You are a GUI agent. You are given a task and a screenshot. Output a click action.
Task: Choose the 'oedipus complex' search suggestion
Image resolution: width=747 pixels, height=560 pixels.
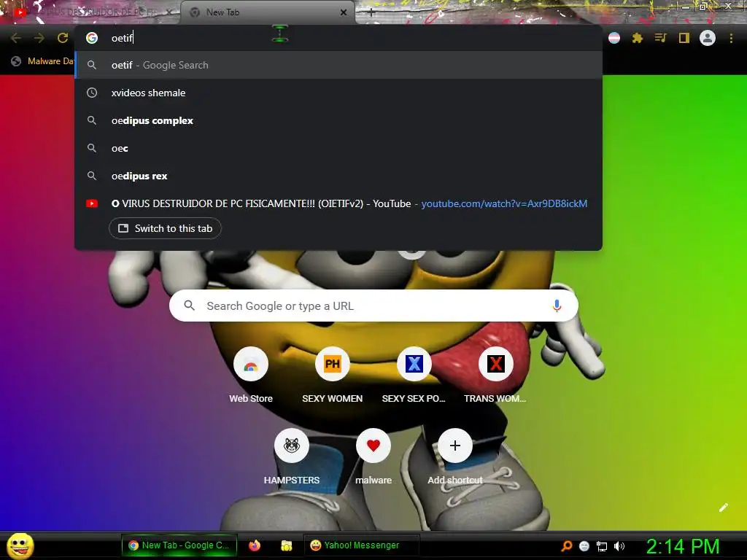(338, 120)
